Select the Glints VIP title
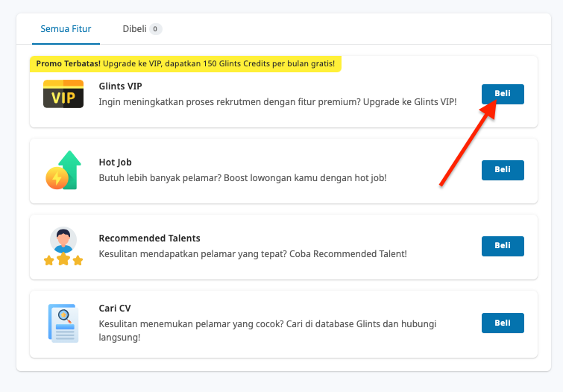 coord(120,86)
